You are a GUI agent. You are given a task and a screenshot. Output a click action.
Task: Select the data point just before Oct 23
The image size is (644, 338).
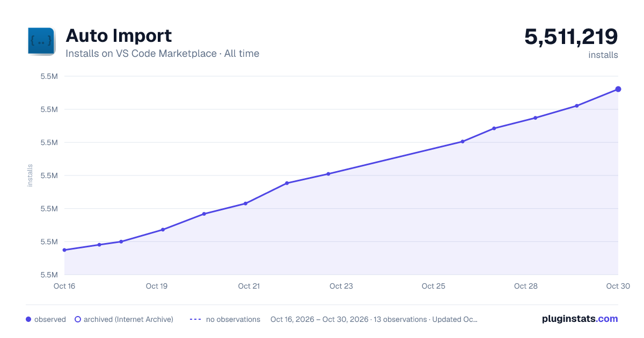[328, 174]
